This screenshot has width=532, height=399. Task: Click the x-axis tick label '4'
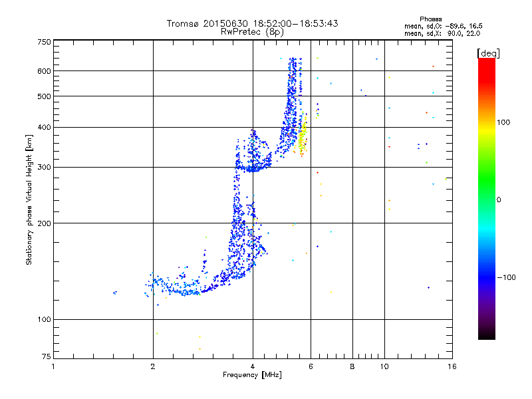[x=253, y=366]
